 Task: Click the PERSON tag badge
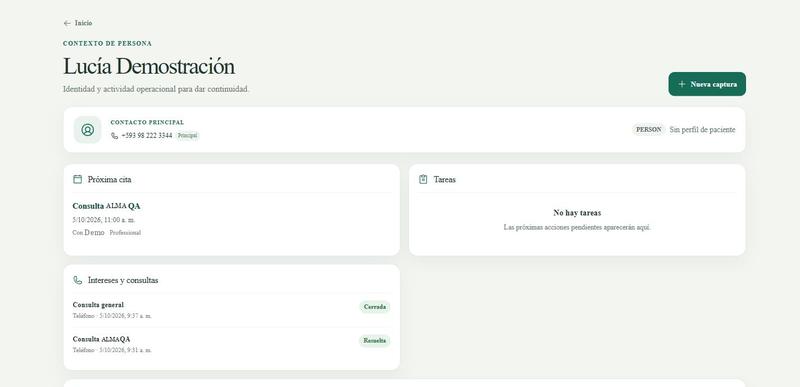click(x=648, y=130)
